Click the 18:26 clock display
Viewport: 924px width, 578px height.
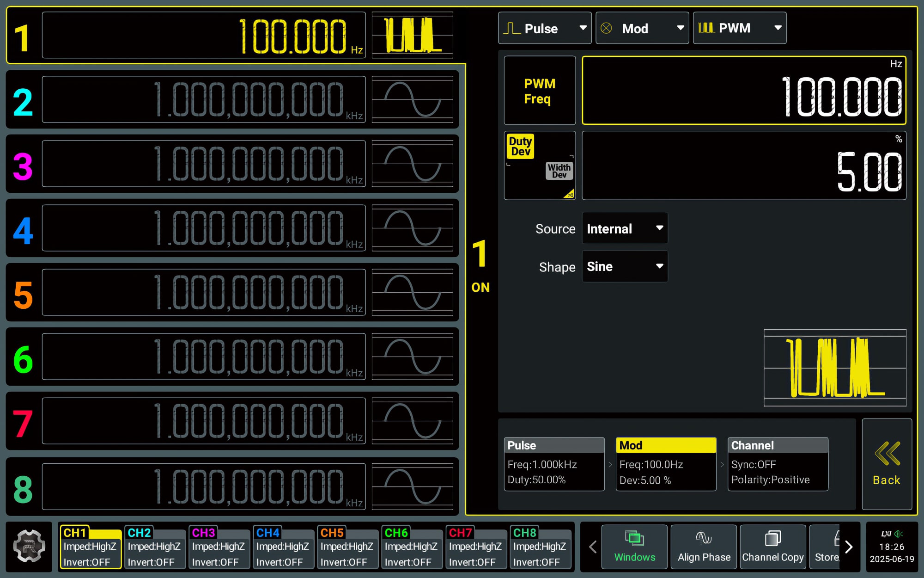(x=892, y=547)
